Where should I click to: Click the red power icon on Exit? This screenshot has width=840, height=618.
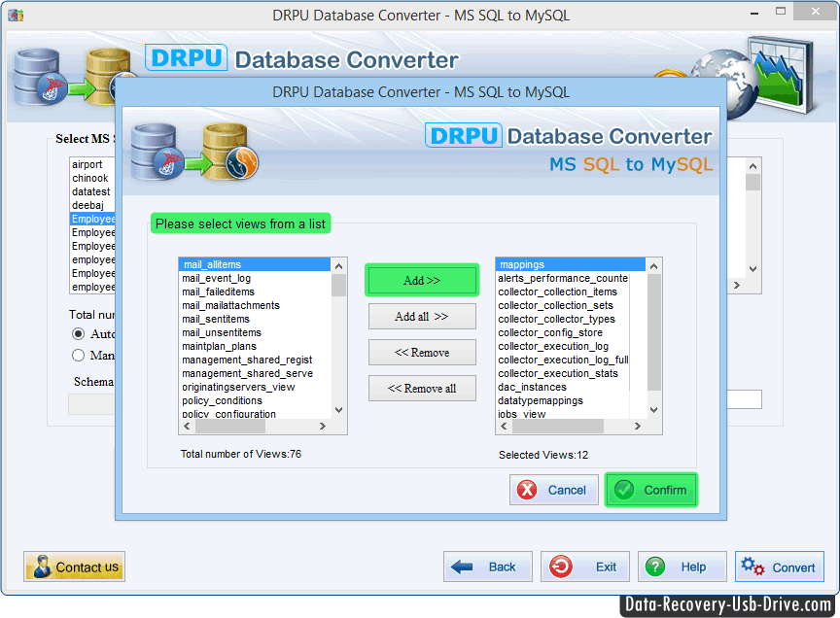[561, 566]
